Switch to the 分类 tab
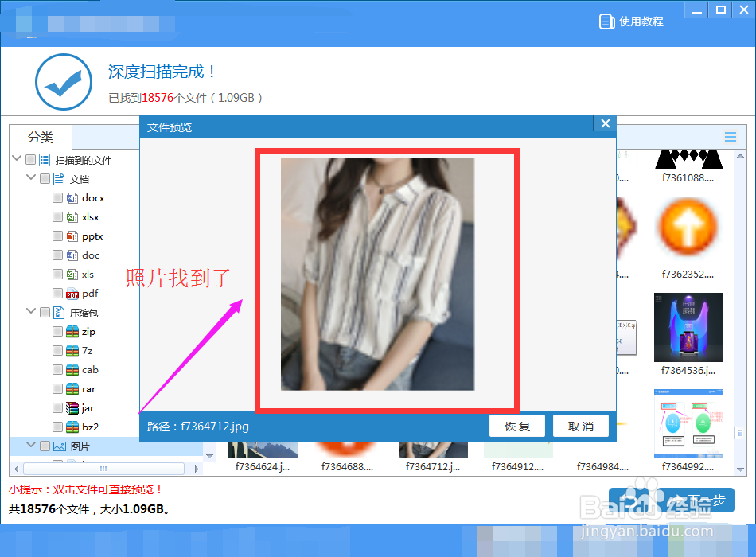 (x=40, y=137)
